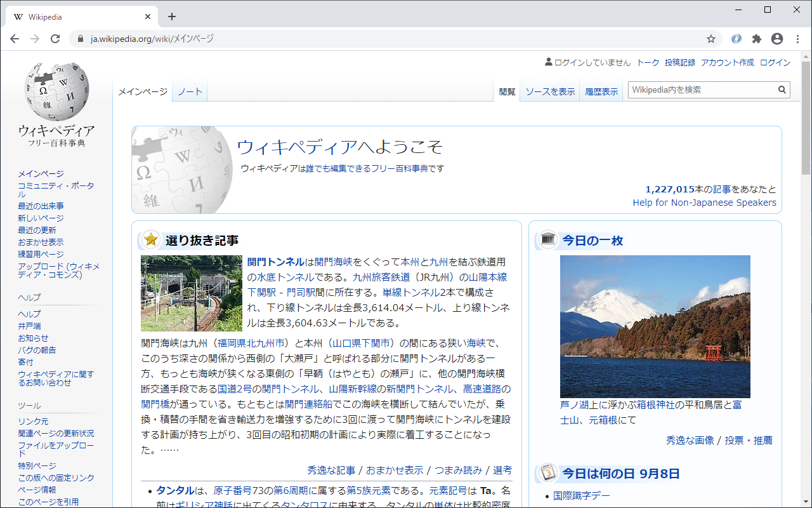The image size is (812, 508).
Task: Reload the page with refresh icon
Action: point(55,39)
